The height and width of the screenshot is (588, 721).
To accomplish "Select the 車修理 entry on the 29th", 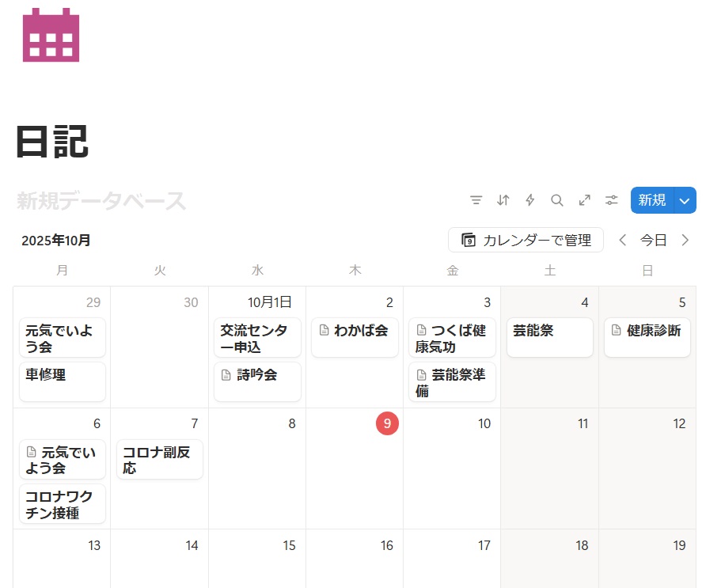I will click(63, 381).
